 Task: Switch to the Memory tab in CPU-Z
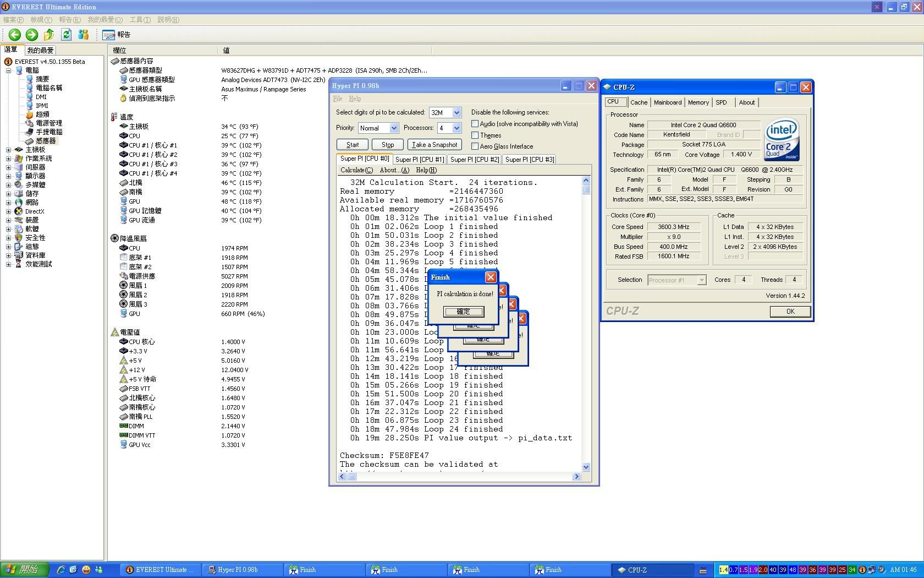point(698,102)
